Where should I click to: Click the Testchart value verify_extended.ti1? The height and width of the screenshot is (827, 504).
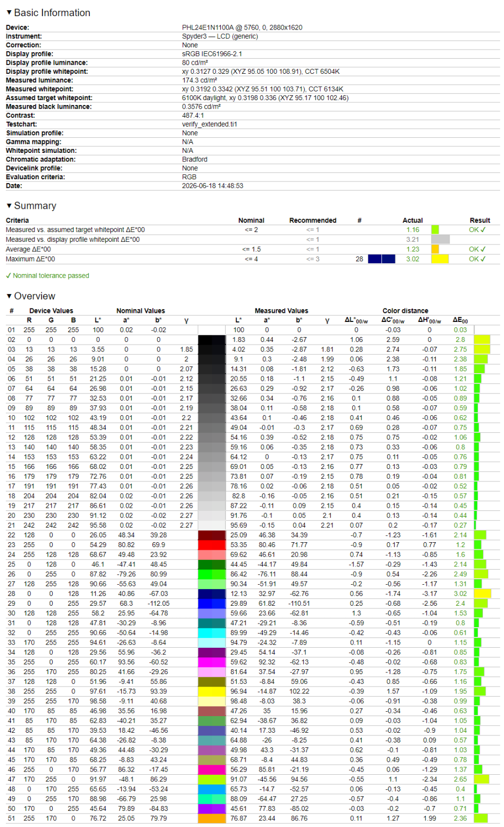(x=209, y=124)
